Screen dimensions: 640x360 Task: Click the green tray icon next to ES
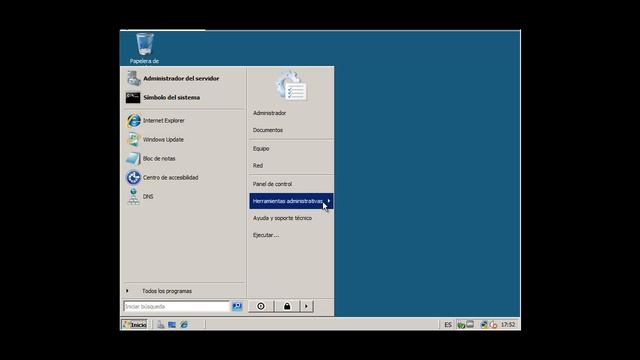(x=461, y=325)
